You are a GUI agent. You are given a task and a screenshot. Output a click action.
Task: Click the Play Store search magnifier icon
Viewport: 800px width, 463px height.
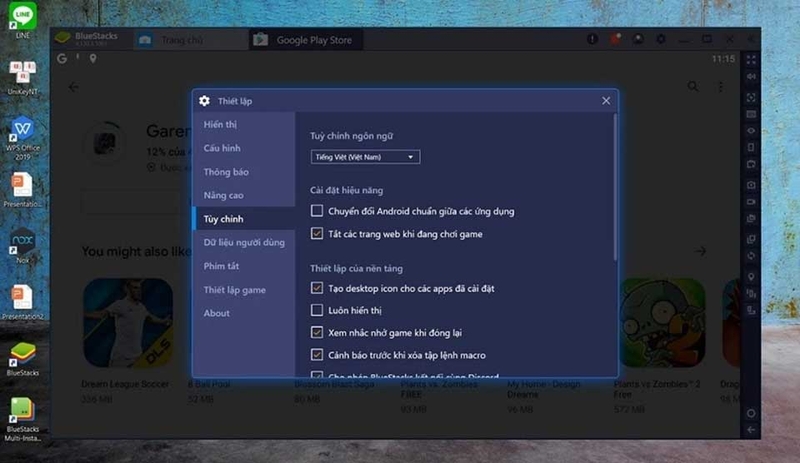[x=693, y=87]
